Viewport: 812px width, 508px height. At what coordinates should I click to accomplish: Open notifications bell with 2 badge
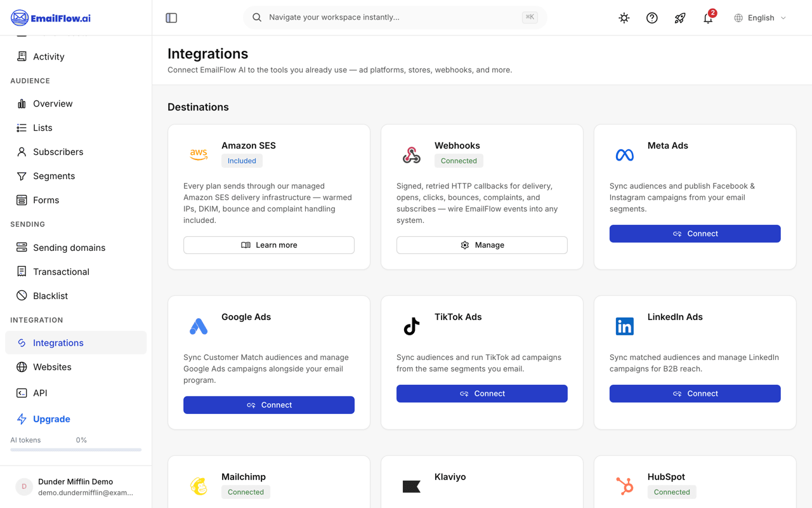click(x=708, y=18)
